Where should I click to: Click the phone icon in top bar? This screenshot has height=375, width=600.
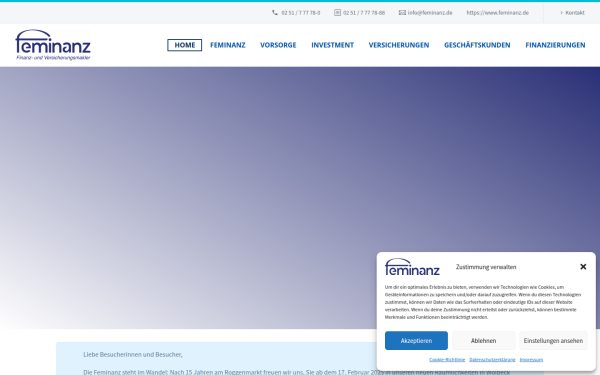(275, 13)
